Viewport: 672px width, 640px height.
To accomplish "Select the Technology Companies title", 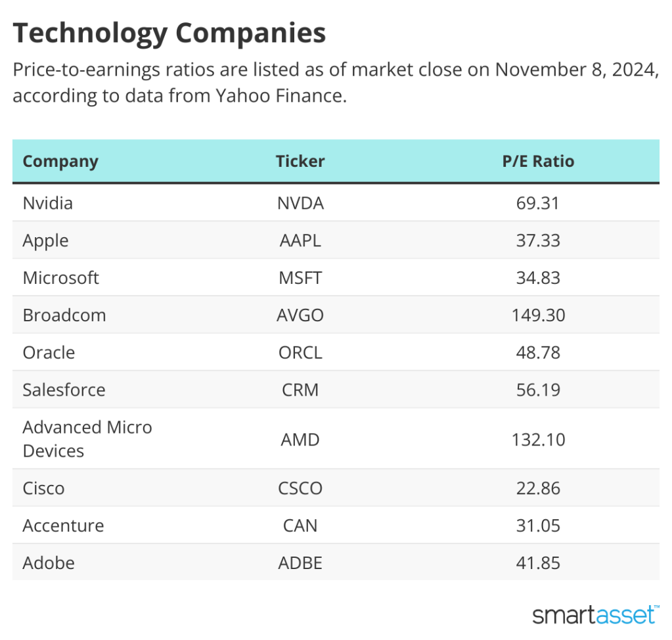I will 169,34.
